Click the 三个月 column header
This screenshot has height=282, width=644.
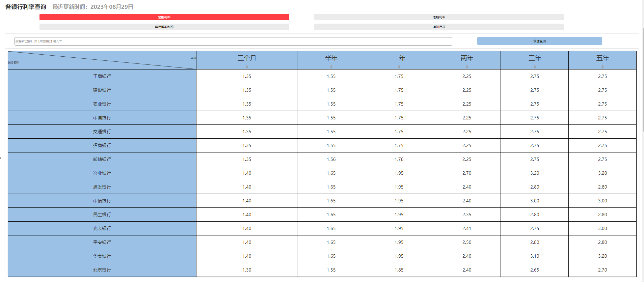pyautogui.click(x=247, y=60)
